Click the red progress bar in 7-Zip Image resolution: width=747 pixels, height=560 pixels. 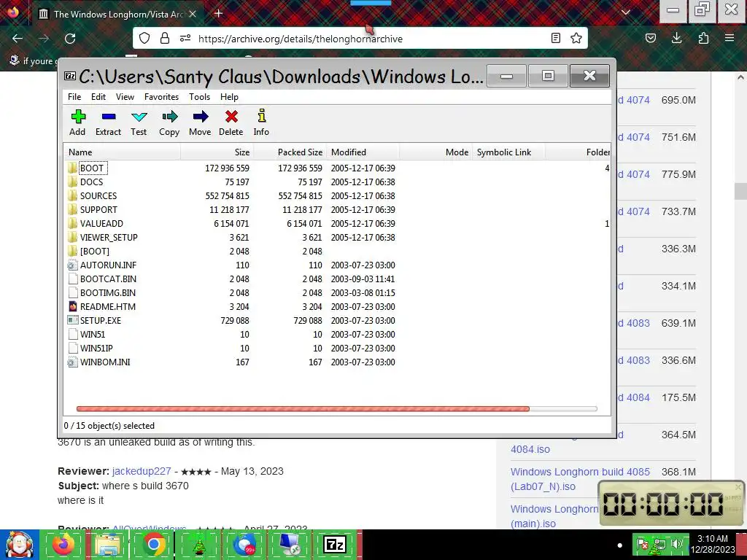[x=303, y=408]
